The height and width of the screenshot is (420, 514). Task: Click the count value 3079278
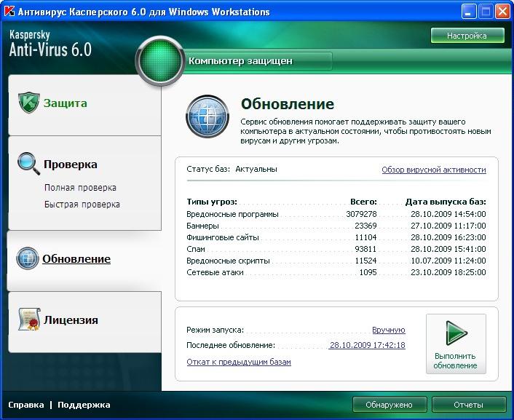pyautogui.click(x=361, y=214)
